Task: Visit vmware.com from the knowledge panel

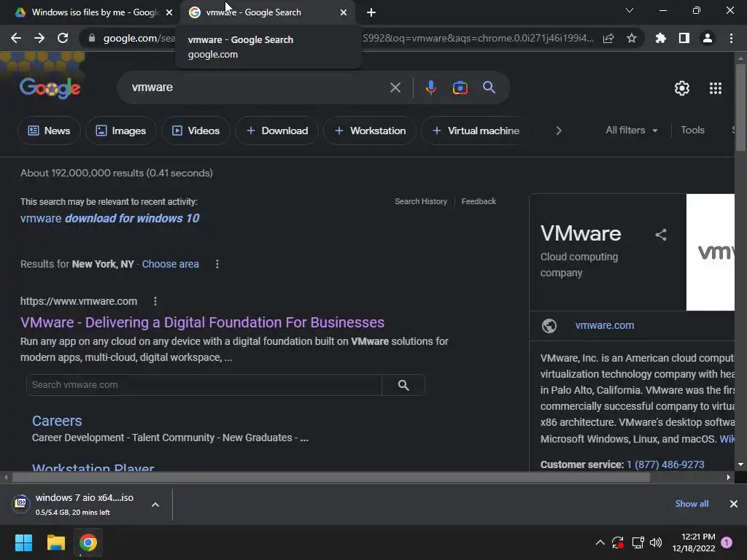Action: 605,325
